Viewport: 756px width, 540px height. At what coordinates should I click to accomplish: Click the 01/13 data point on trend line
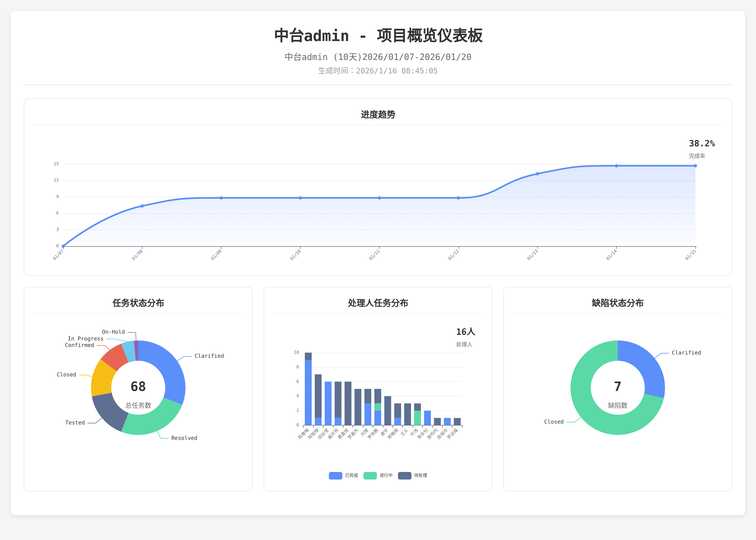point(537,174)
